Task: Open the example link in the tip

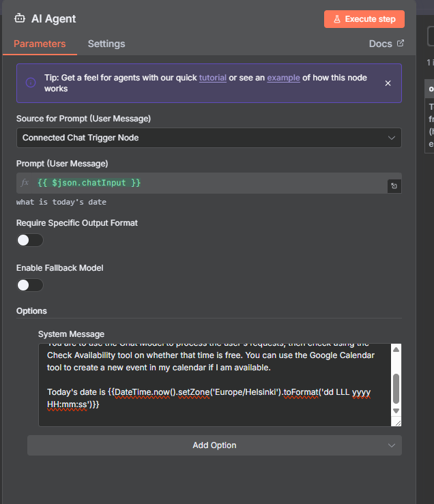Action: [283, 78]
